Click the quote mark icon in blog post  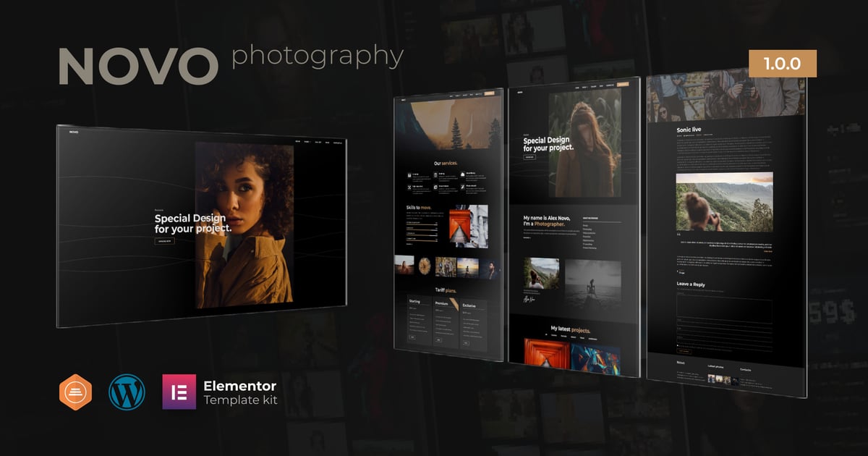click(x=680, y=235)
